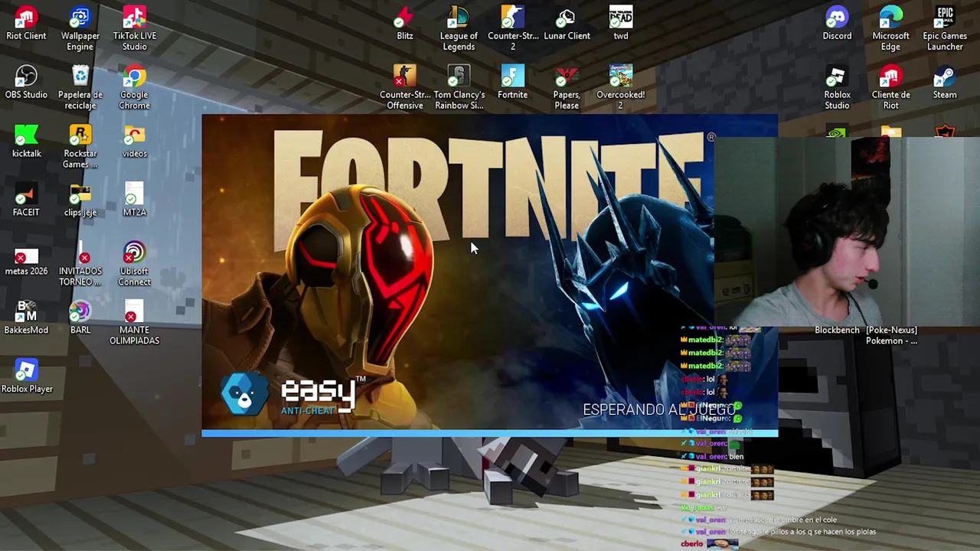The height and width of the screenshot is (551, 980).
Task: Click the Easy Anti-Cheat logo on the splash
Action: [x=294, y=394]
